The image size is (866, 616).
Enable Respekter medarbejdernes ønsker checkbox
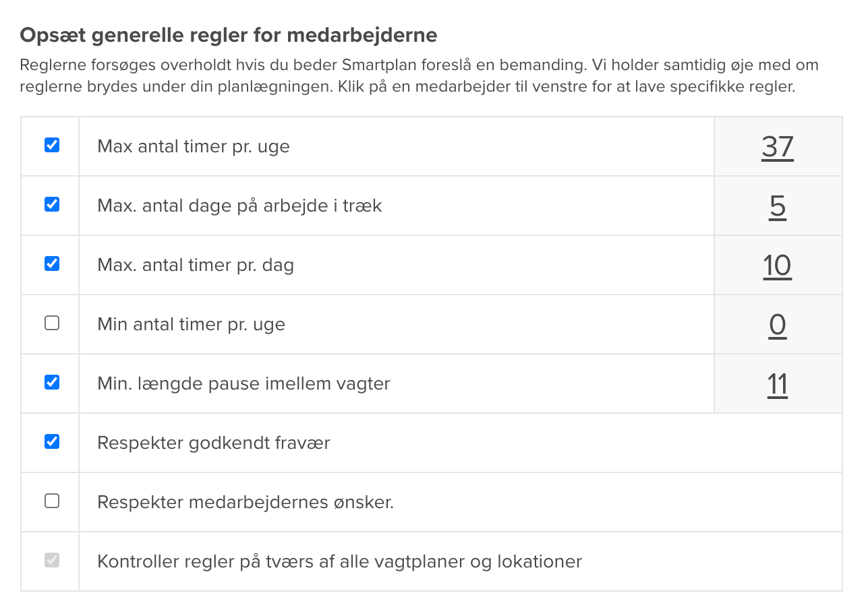52,501
